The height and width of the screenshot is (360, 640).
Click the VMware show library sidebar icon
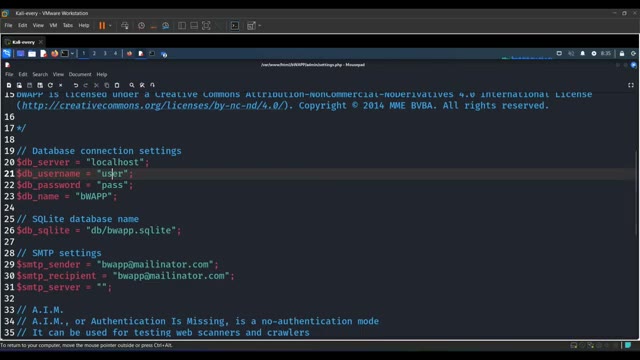point(182,26)
